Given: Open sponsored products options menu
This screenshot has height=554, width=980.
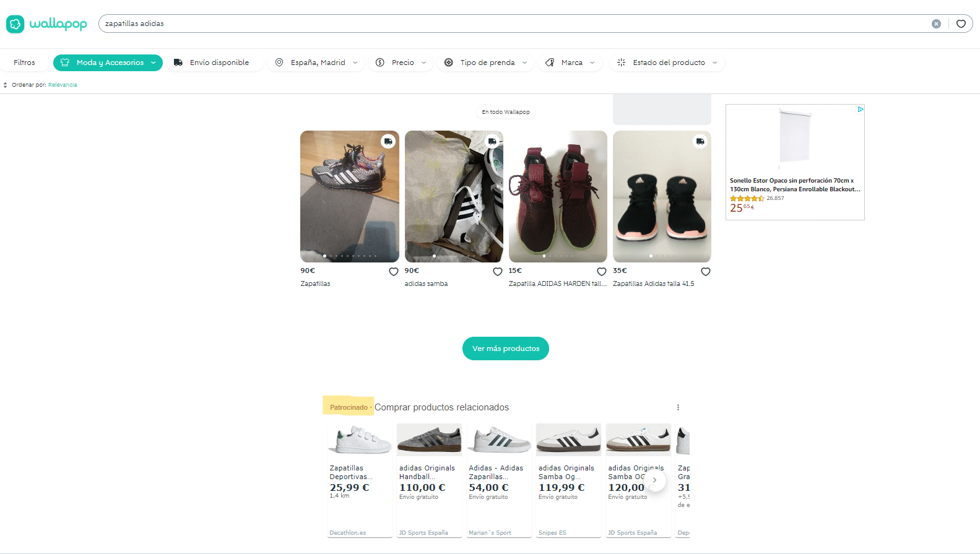Looking at the screenshot, I should point(678,407).
